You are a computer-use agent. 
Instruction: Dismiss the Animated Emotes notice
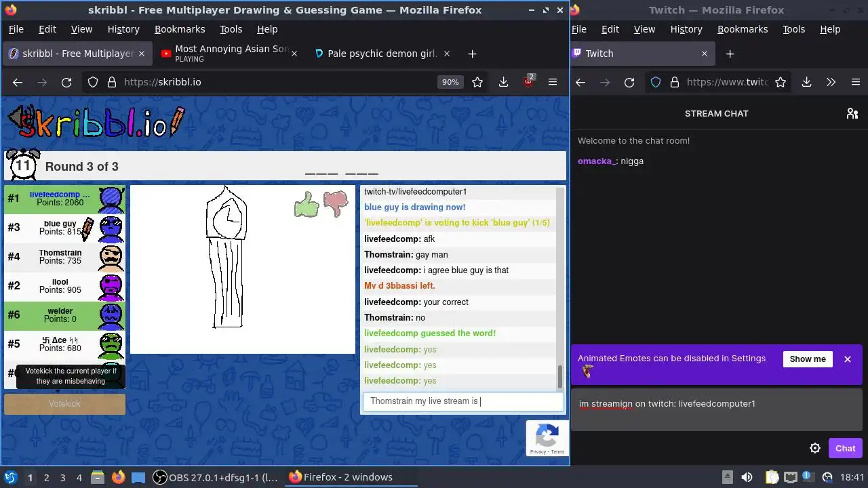(x=848, y=359)
